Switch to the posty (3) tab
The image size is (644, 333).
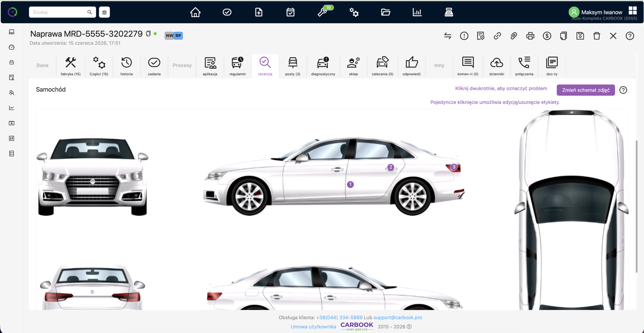point(293,66)
